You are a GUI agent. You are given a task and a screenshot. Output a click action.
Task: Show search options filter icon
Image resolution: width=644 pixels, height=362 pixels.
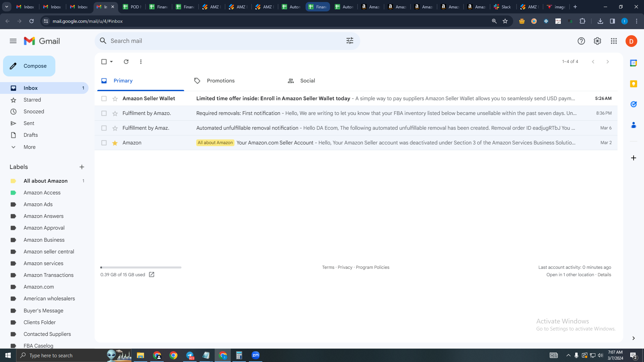tap(350, 41)
